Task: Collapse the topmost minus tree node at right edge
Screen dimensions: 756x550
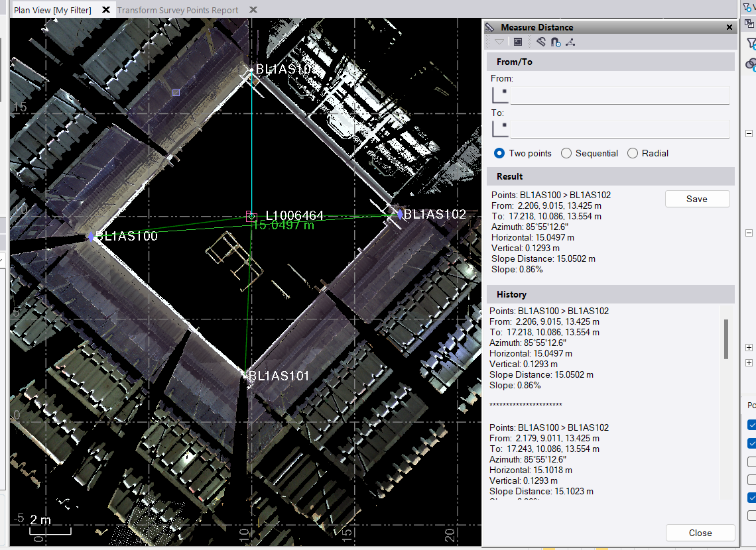Action: click(x=749, y=133)
